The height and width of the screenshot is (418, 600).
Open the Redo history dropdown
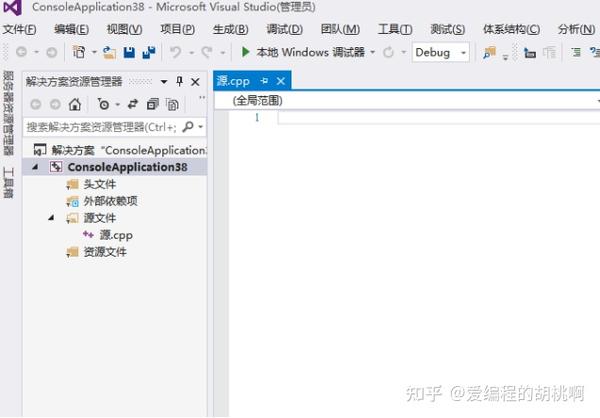click(x=223, y=52)
